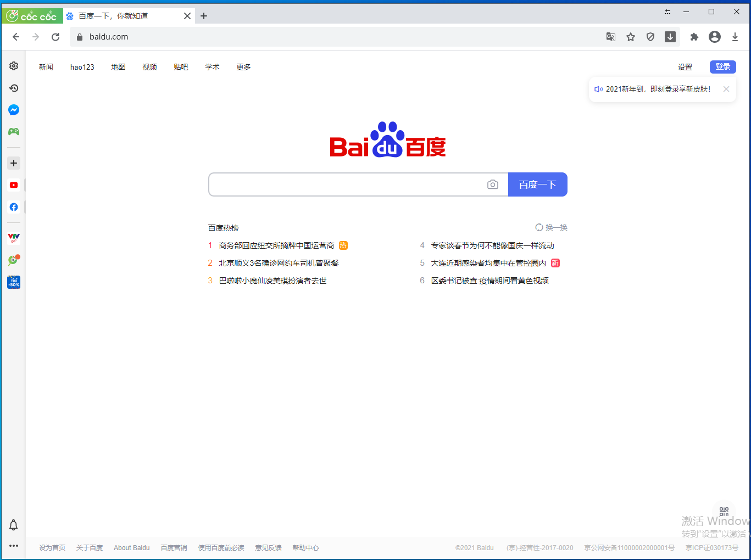Open extensions puzzle icon
This screenshot has width=751, height=560.
coord(694,37)
